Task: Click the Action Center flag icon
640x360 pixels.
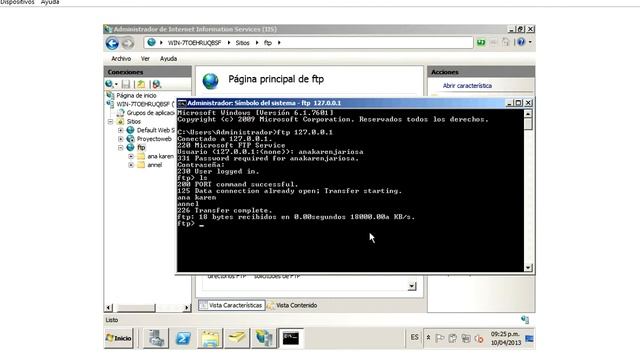Action: [440, 338]
